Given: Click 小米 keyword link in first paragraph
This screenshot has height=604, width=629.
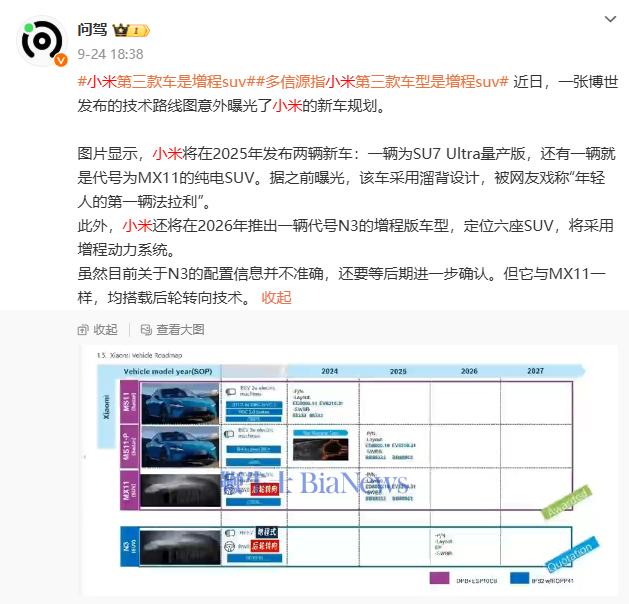Looking at the screenshot, I should coord(287,105).
